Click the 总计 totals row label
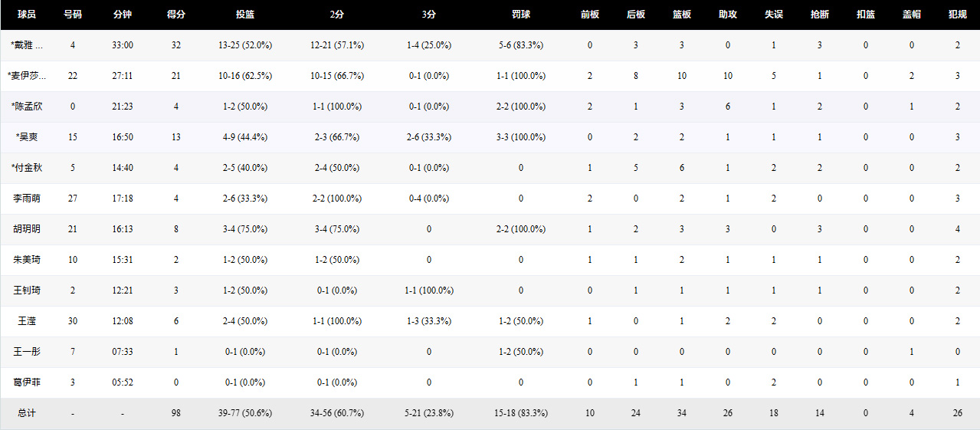Image resolution: width=980 pixels, height=430 pixels. point(27,413)
